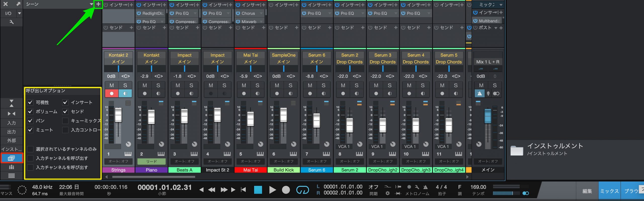Uncheck the インサート recall option
This screenshot has height=201, width=644.
pyautogui.click(x=65, y=102)
